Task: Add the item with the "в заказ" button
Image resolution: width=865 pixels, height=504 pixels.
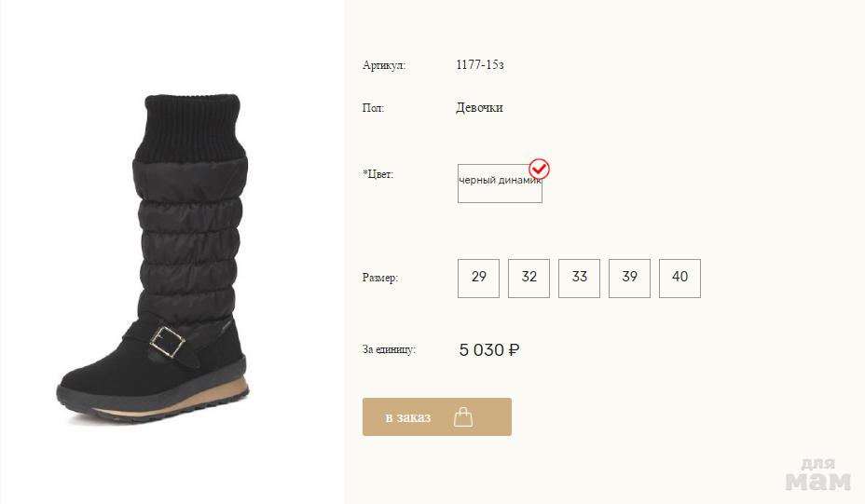Action: (x=437, y=416)
